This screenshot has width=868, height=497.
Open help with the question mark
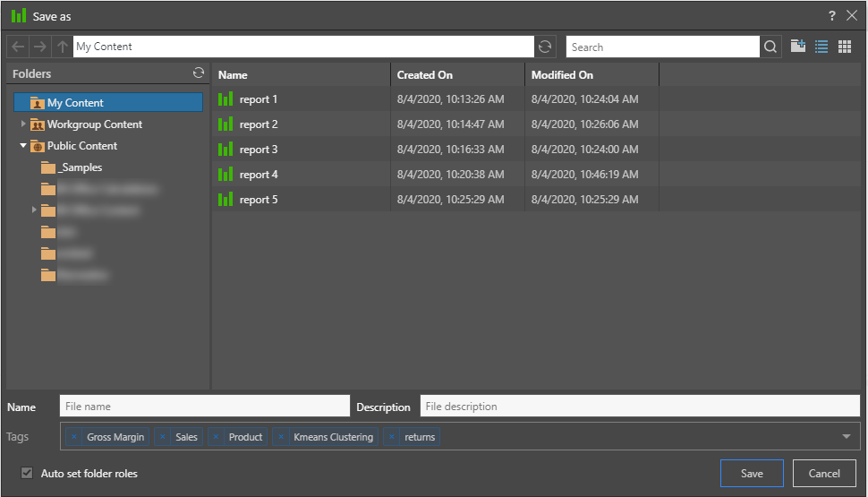click(832, 15)
